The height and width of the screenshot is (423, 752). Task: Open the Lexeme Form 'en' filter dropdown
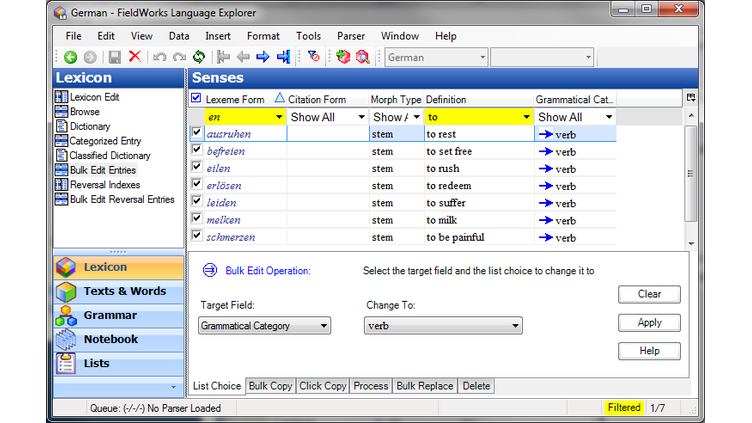(279, 117)
